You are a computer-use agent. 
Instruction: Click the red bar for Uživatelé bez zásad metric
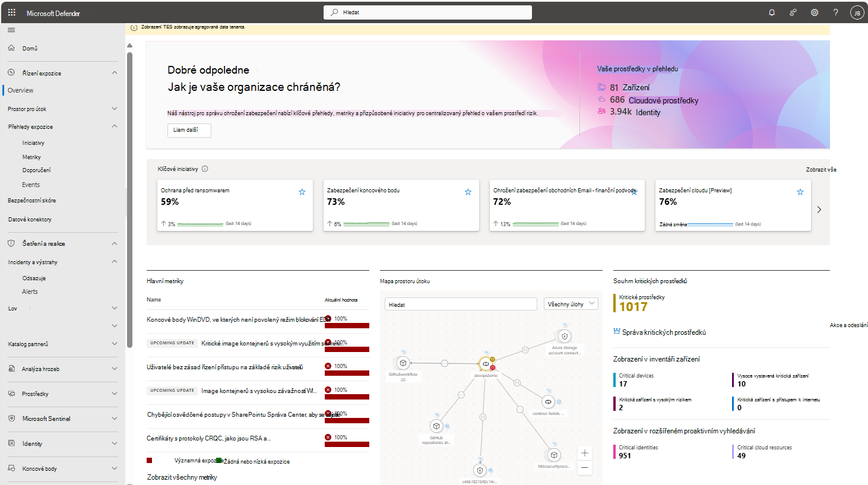click(347, 373)
